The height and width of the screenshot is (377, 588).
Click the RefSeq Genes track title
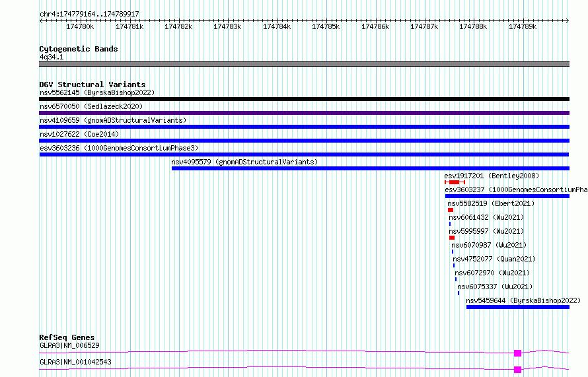67,337
